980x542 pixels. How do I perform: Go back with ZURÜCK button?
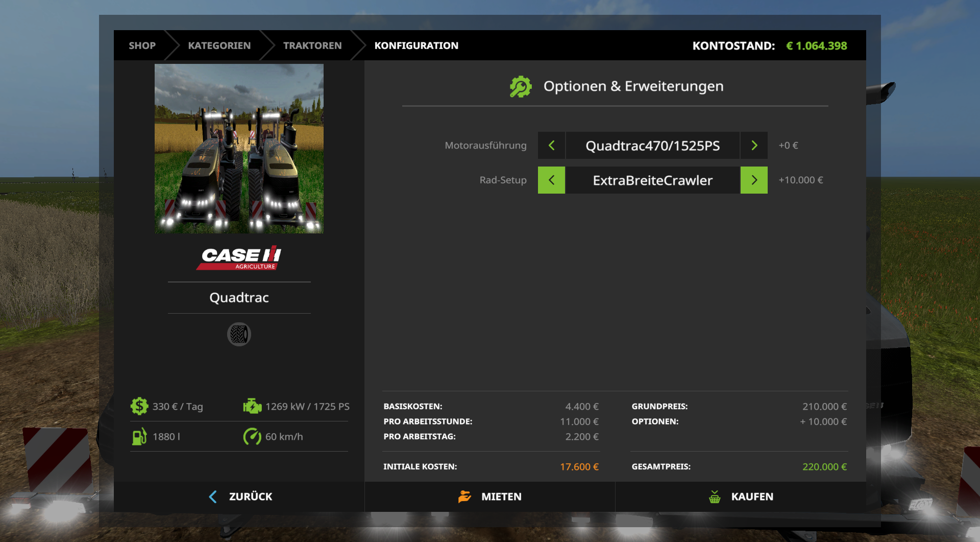point(239,497)
